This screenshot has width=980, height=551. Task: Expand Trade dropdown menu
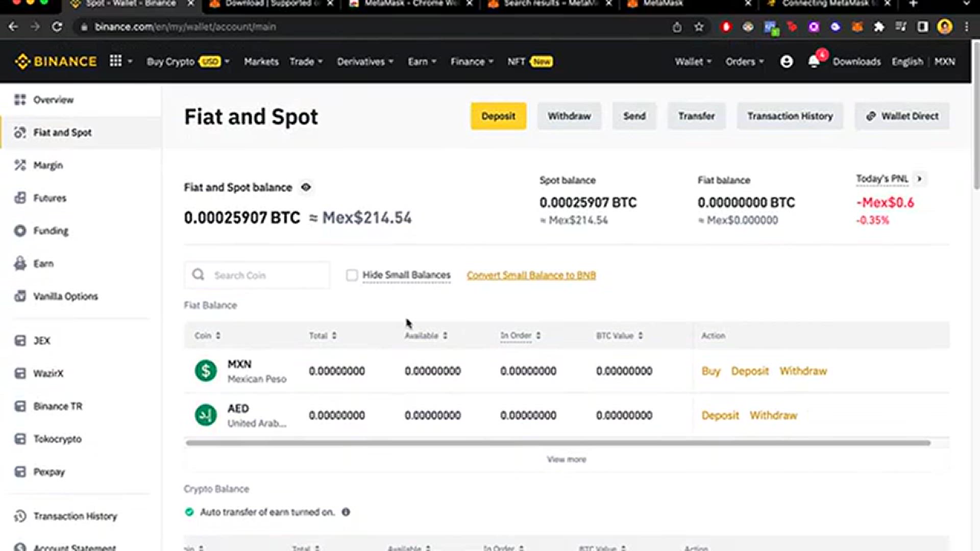tap(306, 61)
